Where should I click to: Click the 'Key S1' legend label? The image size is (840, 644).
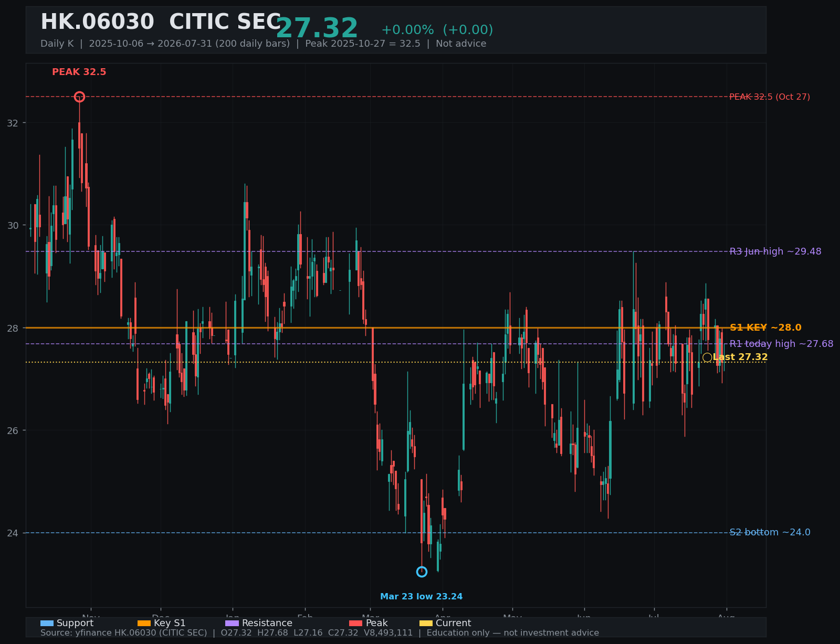(170, 623)
